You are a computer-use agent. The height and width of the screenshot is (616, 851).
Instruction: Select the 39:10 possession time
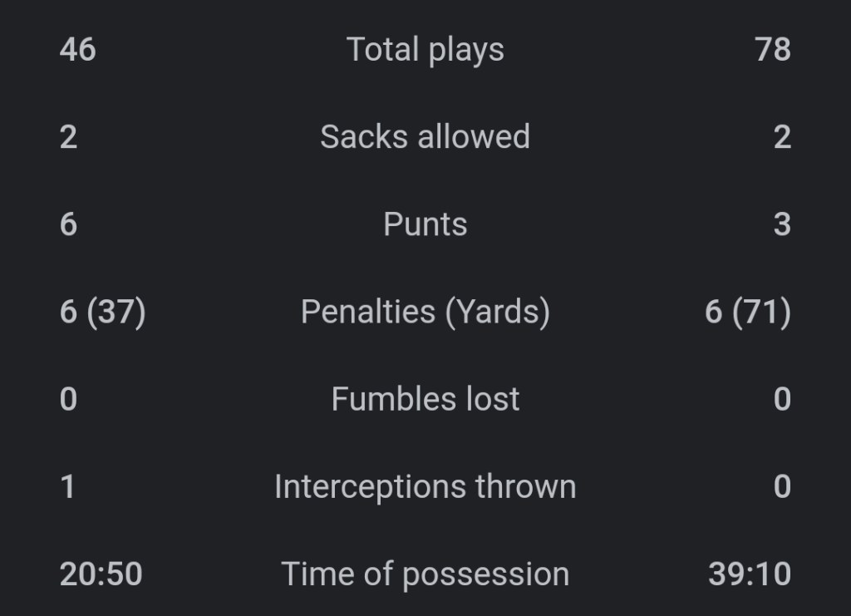point(750,574)
